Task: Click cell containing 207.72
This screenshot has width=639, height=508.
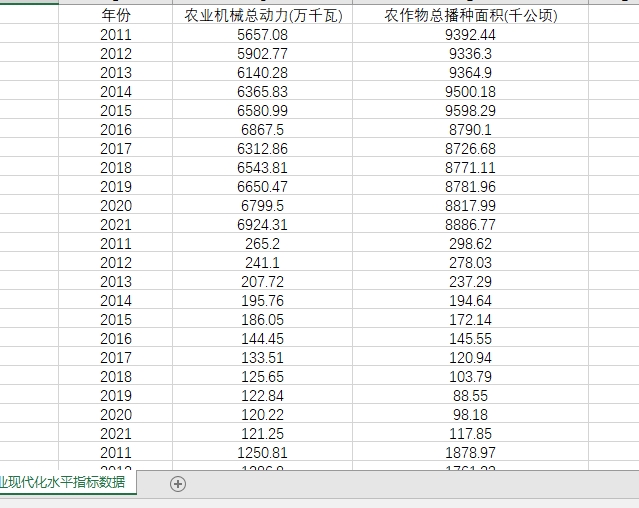Action: coord(262,281)
